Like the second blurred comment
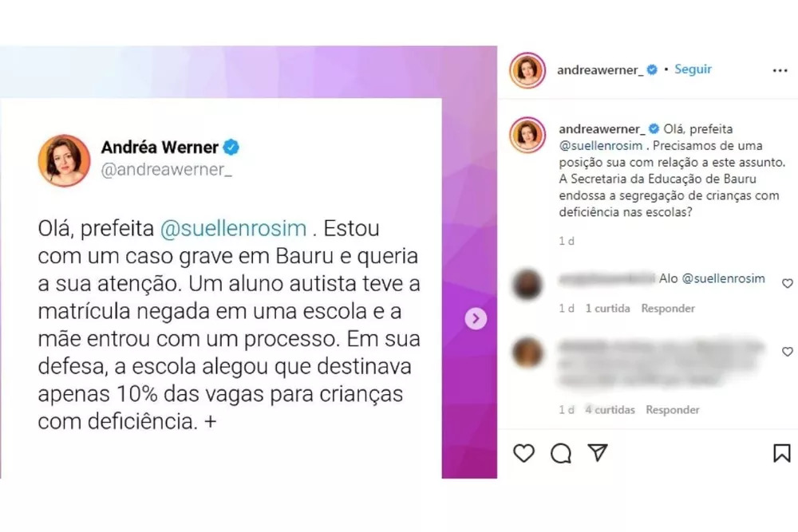The image size is (798, 532). click(x=788, y=352)
